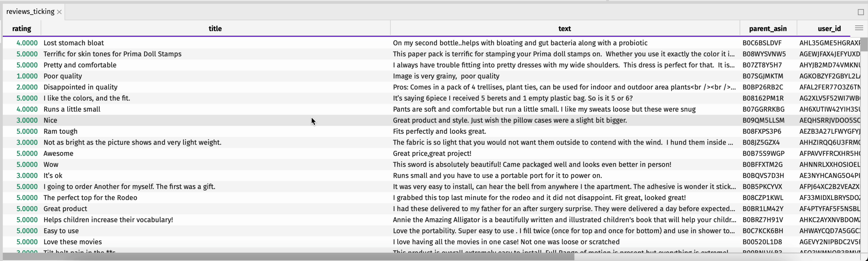Click the text column header
The height and width of the screenshot is (261, 868).
[565, 29]
